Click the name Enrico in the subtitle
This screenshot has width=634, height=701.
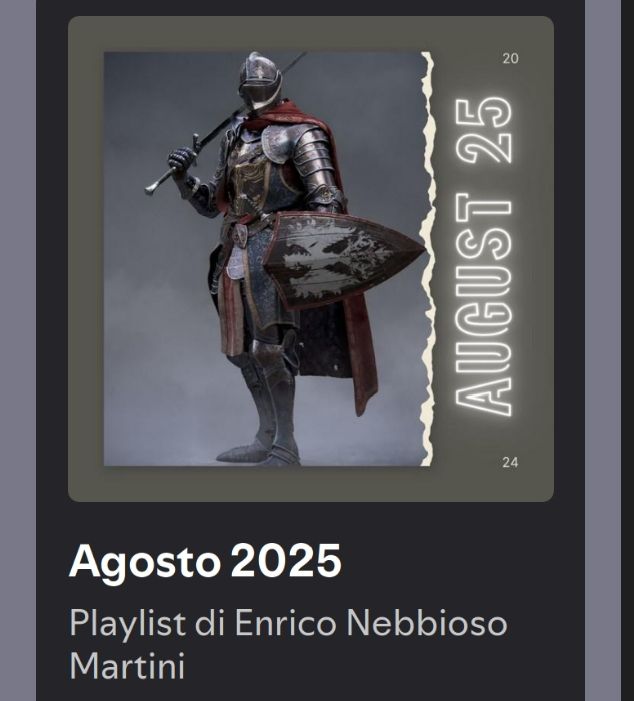(x=285, y=622)
